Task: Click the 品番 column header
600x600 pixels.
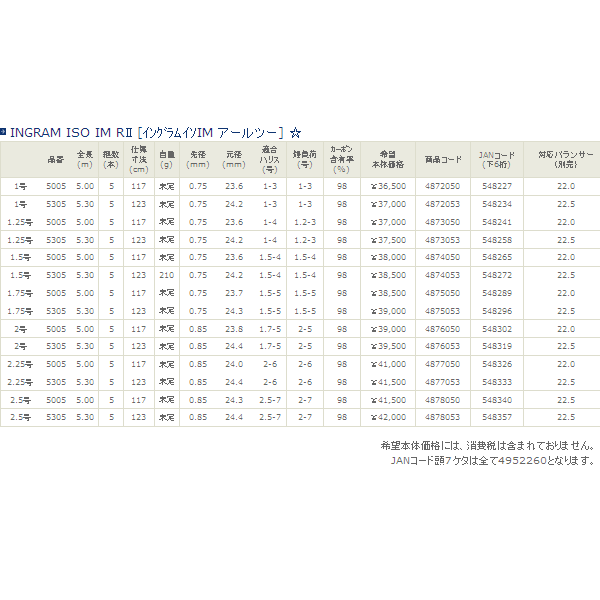Action: click(56, 160)
